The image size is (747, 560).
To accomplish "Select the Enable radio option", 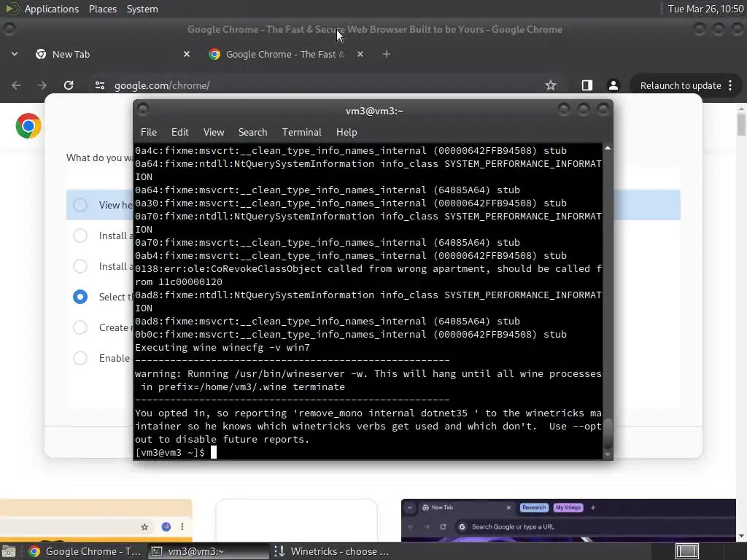I will (80, 358).
